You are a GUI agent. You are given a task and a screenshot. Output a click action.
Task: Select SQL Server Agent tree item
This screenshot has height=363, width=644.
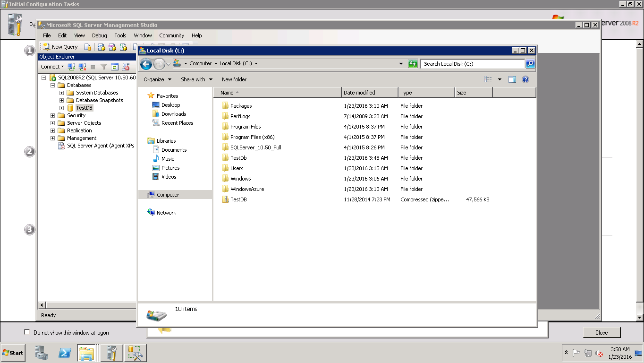pos(97,146)
